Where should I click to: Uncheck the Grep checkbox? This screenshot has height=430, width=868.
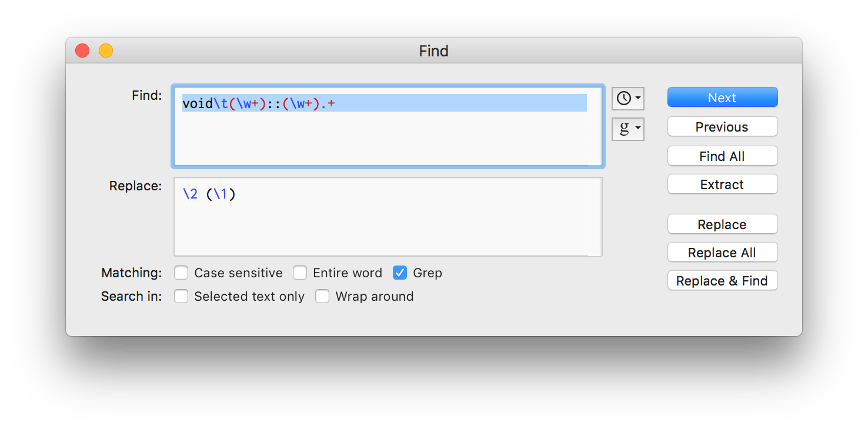click(x=400, y=273)
